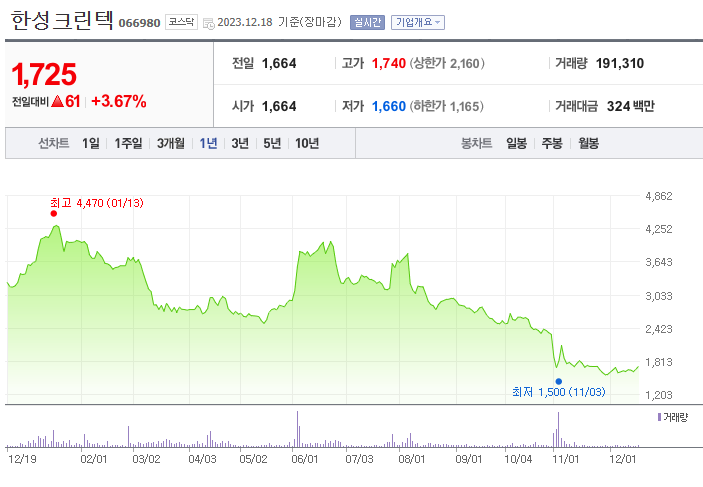Click the 실시간 real-time button
Screen dimensions: 703x487
367,22
